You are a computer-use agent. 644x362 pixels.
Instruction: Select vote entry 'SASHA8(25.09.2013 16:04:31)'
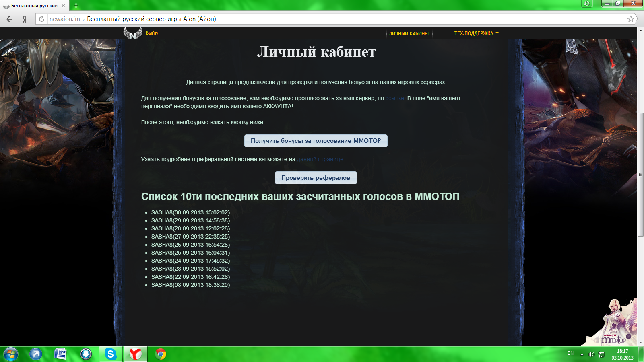pyautogui.click(x=190, y=253)
